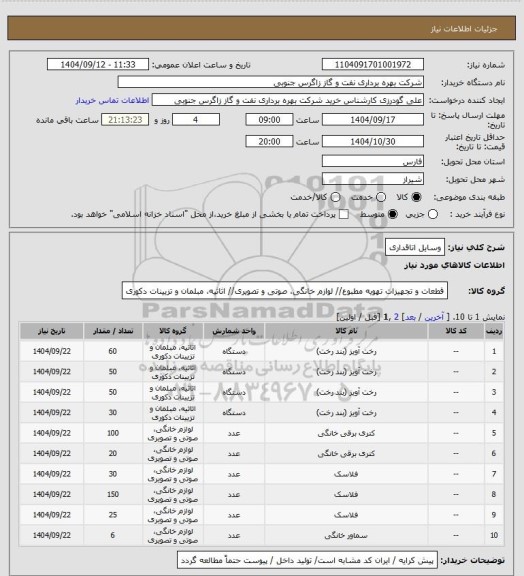Click the quantity cell showing 25
The width and height of the screenshot is (524, 576).
coord(112,515)
